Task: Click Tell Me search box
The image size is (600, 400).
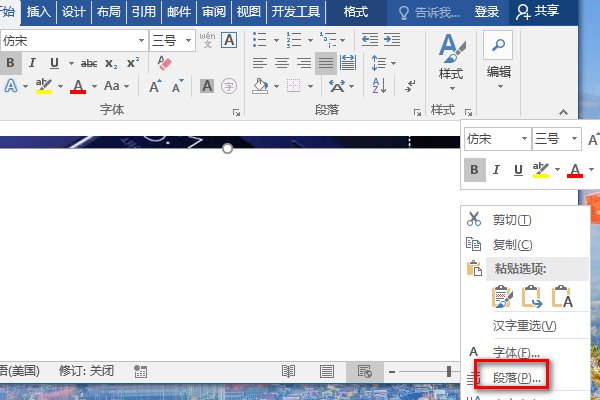Action: [x=429, y=12]
